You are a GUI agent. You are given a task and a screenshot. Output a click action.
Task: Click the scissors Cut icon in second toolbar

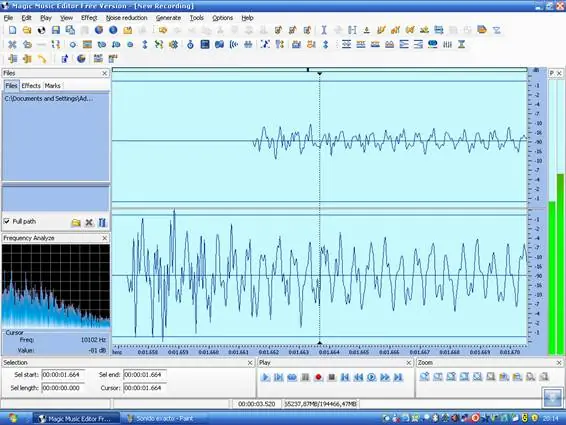pos(13,44)
